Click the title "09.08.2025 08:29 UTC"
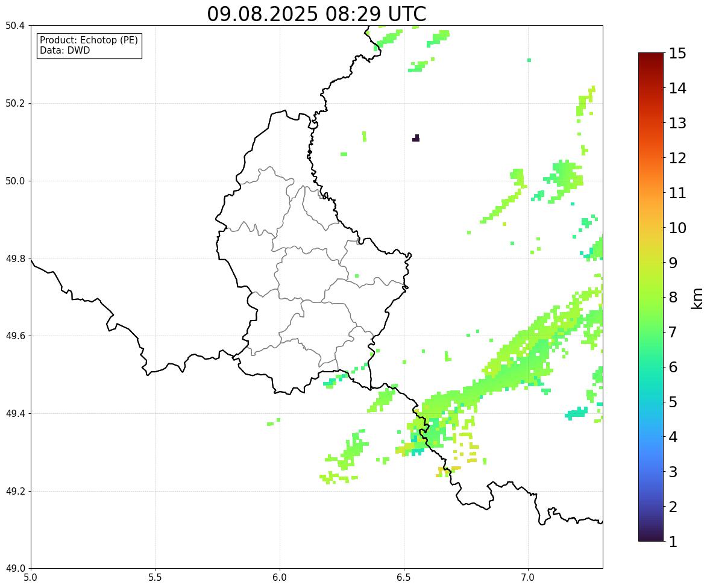This screenshot has width=710, height=588. [316, 14]
